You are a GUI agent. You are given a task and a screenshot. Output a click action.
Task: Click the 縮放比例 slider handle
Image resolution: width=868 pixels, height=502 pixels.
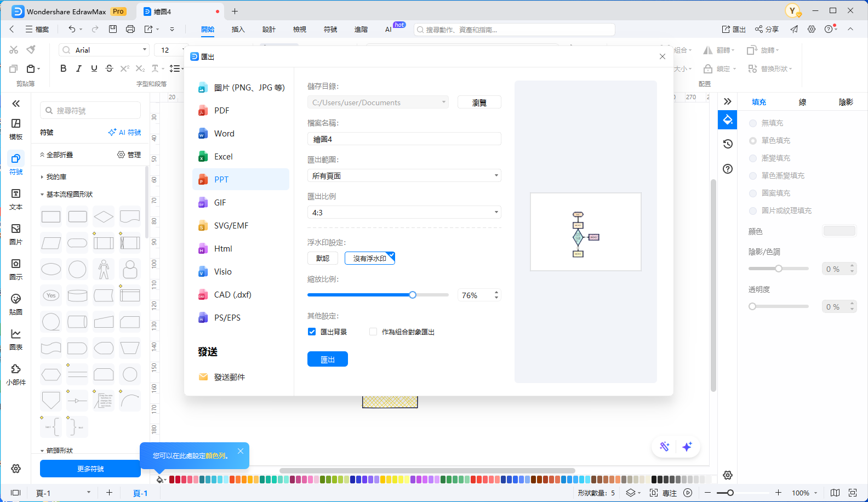point(413,295)
